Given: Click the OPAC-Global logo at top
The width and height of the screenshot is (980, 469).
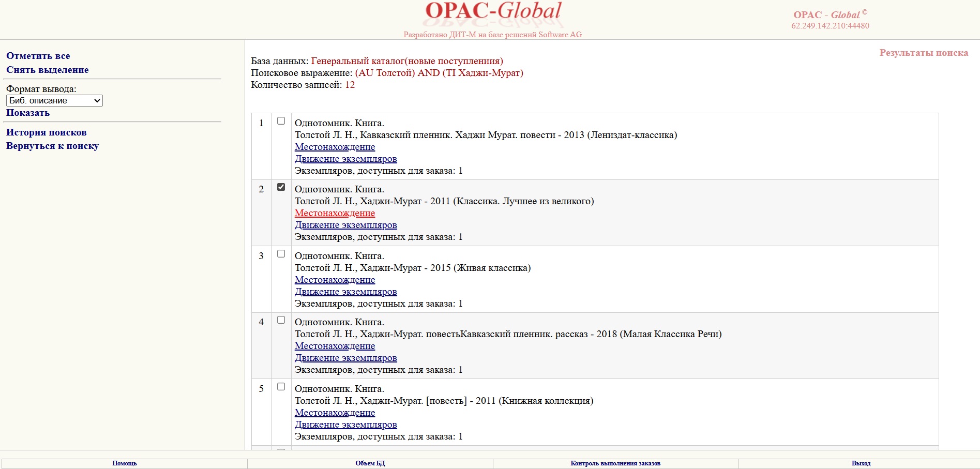Looking at the screenshot, I should click(x=492, y=12).
